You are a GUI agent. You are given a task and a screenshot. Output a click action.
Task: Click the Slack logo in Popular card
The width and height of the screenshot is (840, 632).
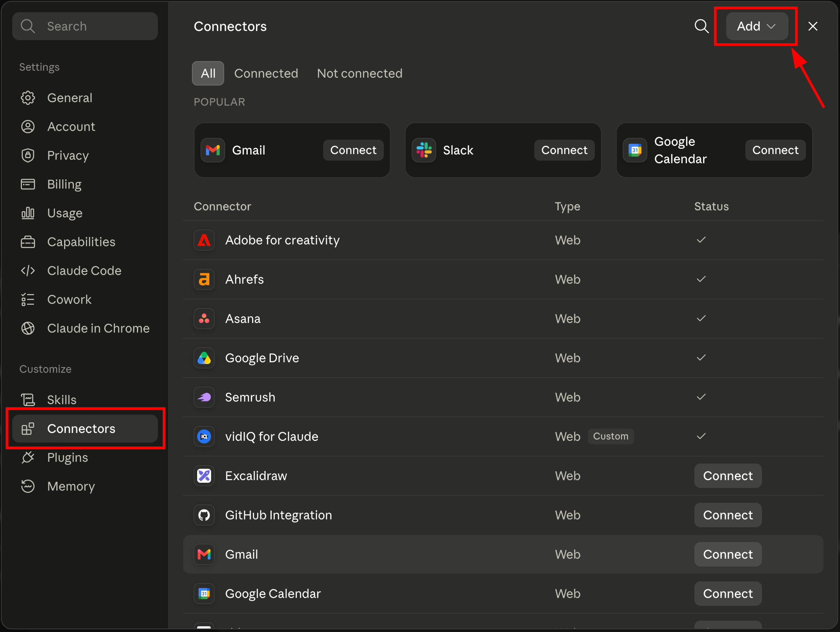424,150
